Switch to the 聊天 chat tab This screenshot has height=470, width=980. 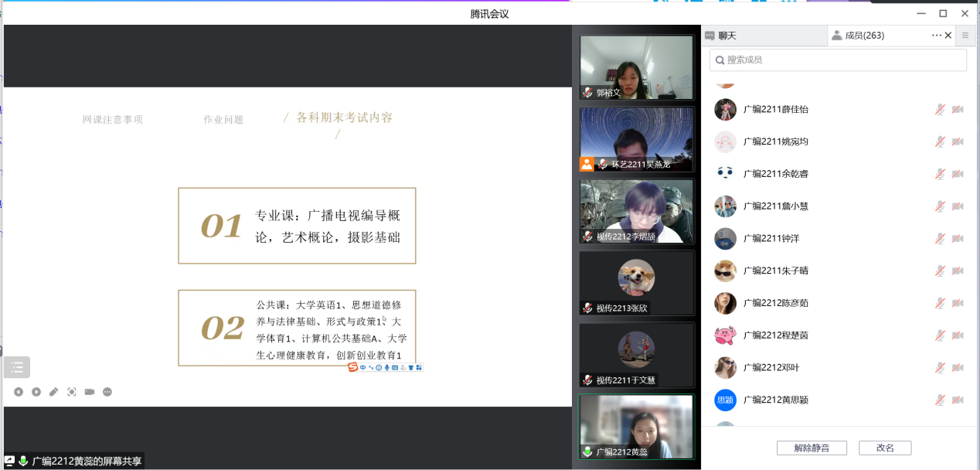click(726, 36)
